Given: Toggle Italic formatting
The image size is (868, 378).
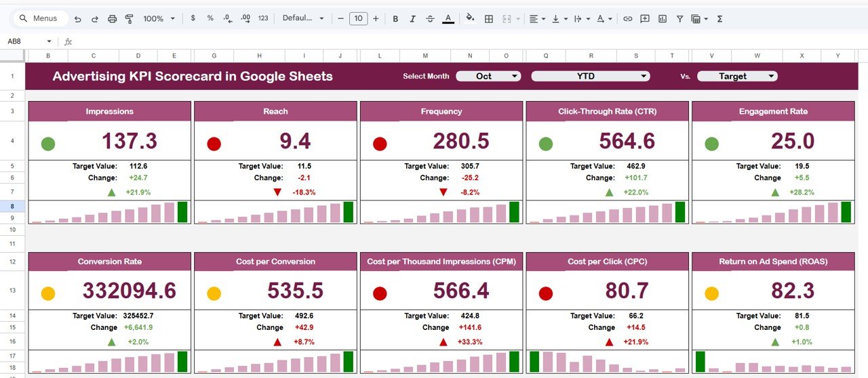Looking at the screenshot, I should pyautogui.click(x=413, y=19).
